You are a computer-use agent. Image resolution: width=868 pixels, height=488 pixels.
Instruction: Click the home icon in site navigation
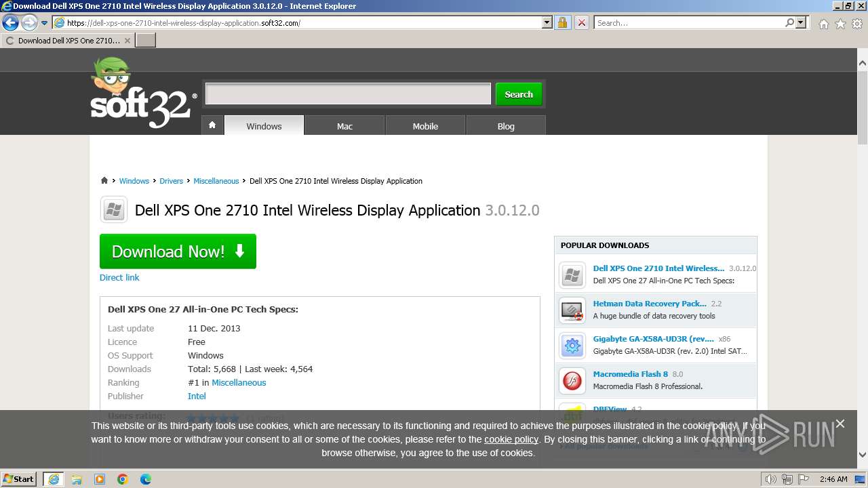pyautogui.click(x=212, y=125)
